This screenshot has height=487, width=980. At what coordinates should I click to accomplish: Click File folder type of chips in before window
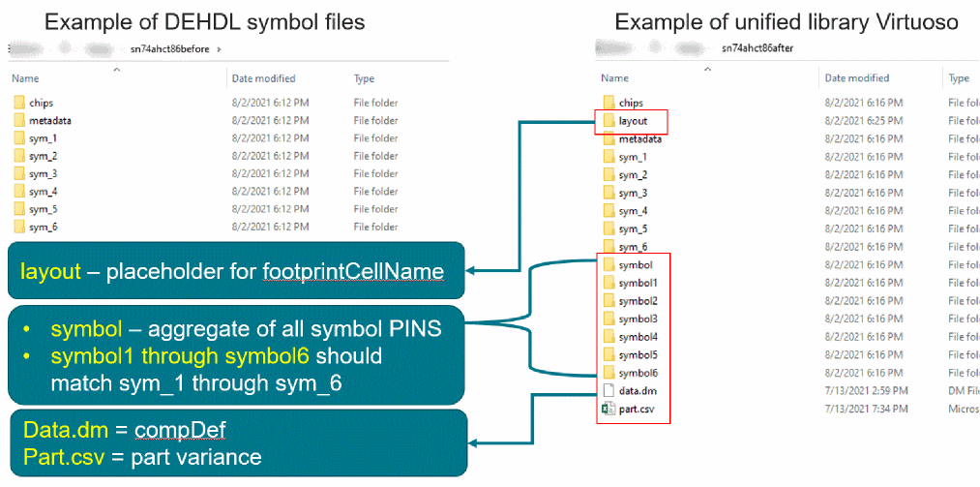tap(375, 103)
